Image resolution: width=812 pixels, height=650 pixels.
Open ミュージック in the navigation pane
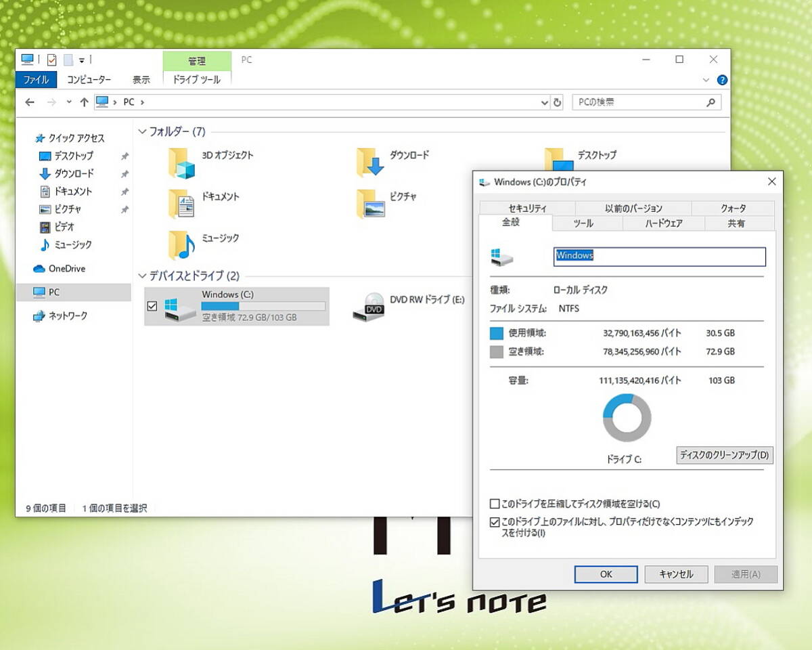point(66,244)
